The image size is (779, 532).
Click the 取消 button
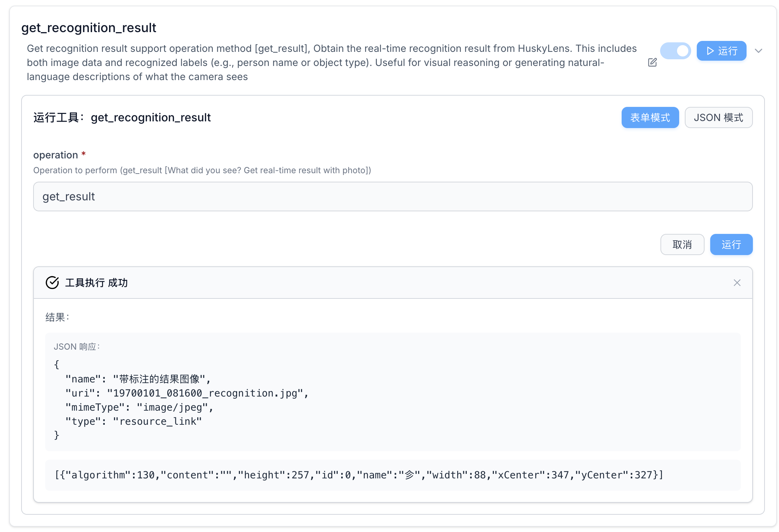click(682, 244)
